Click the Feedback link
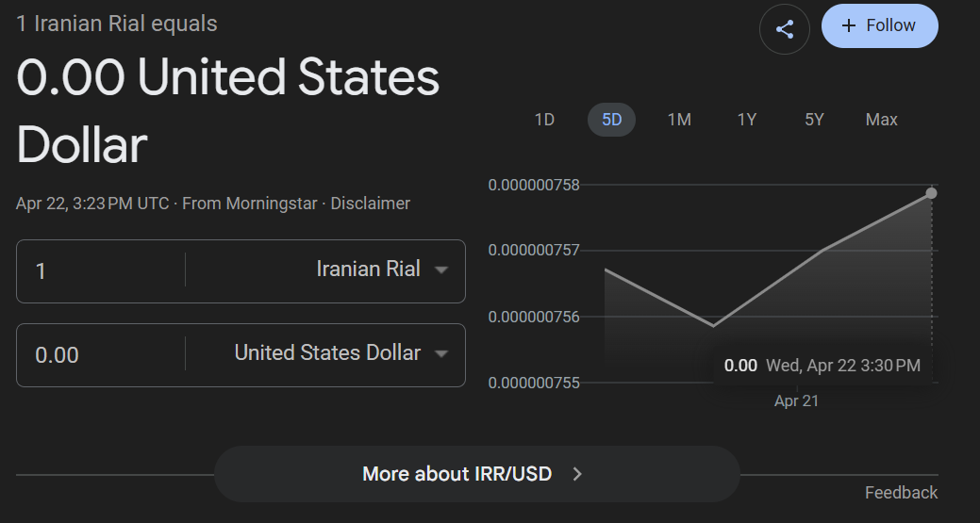 click(x=901, y=493)
